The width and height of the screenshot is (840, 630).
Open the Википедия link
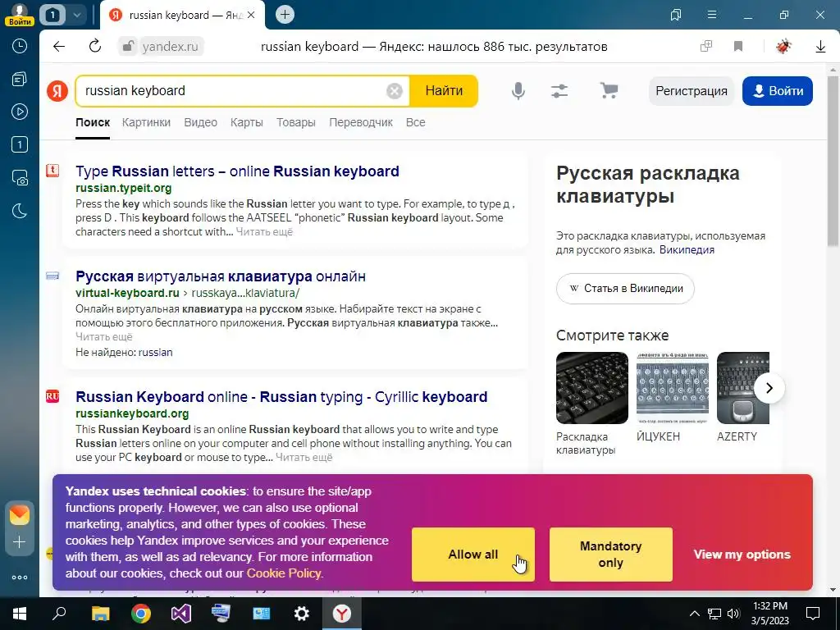(x=687, y=250)
